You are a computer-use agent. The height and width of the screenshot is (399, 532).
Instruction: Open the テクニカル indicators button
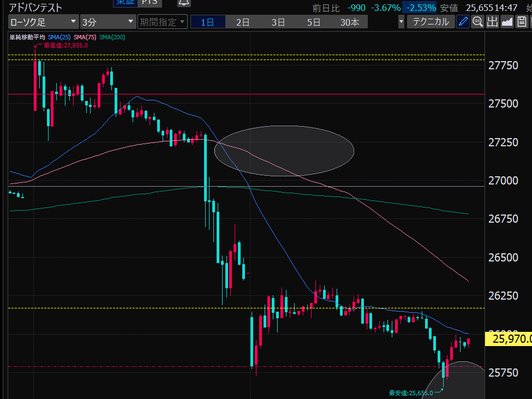tap(431, 22)
